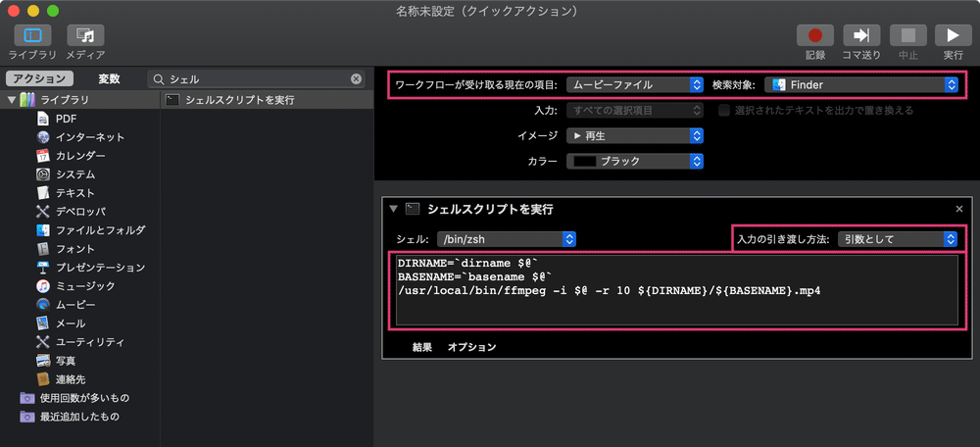Open the Media browser toolbar button
Screen dimensions: 980x447
coord(85,35)
